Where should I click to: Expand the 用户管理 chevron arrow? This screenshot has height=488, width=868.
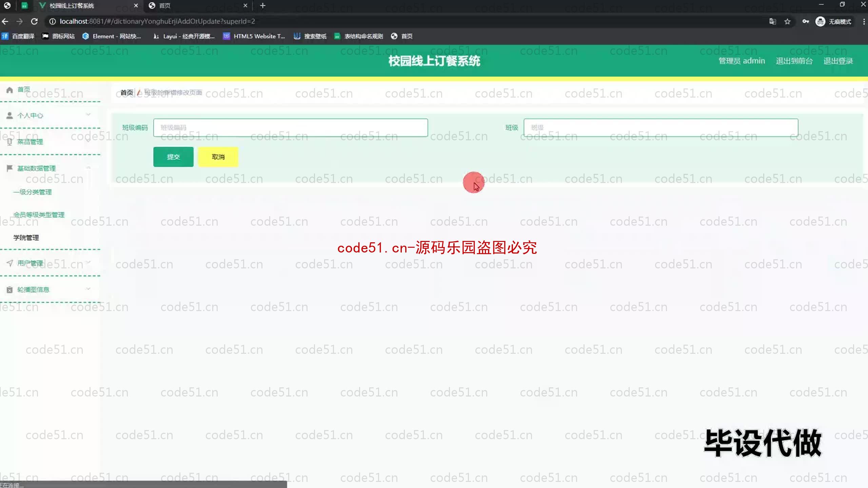88,262
